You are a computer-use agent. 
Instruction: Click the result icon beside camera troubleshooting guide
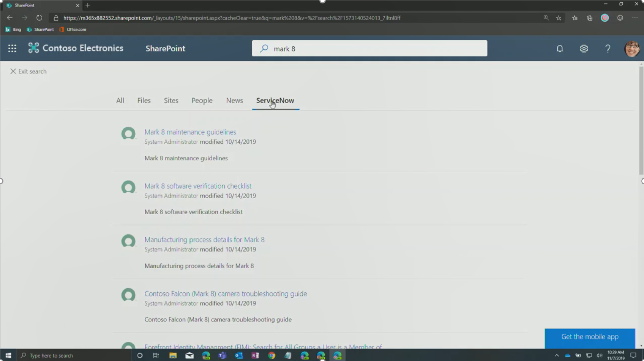coord(128,295)
